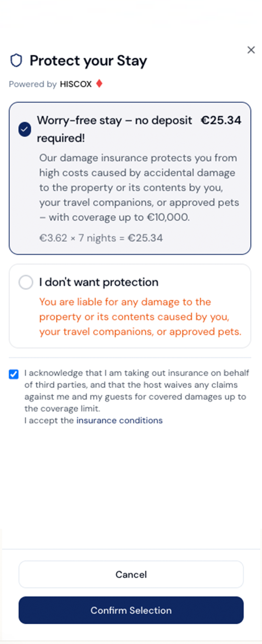Click the X icon to dismiss the dialog

pyautogui.click(x=251, y=50)
